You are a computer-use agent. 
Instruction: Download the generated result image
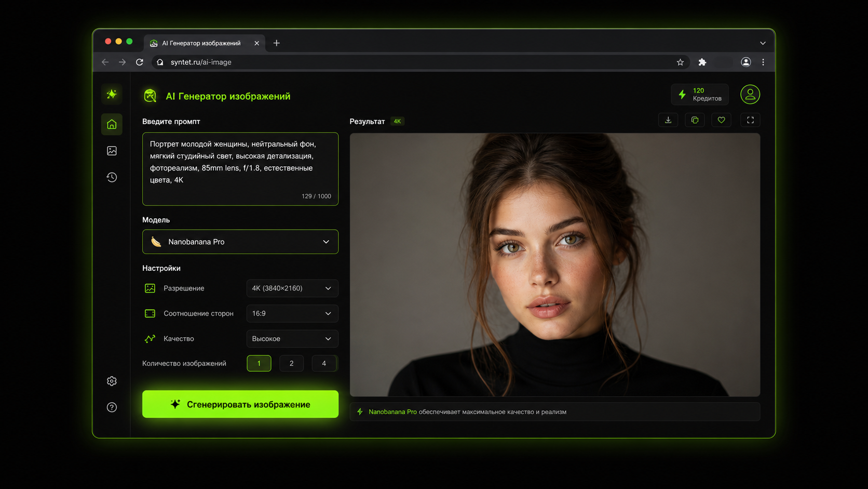(668, 120)
